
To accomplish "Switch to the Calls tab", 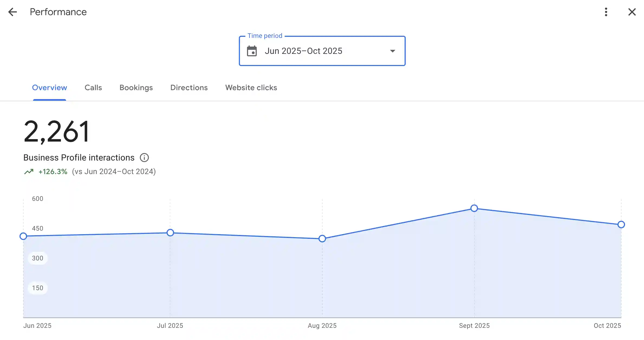I will tap(93, 88).
